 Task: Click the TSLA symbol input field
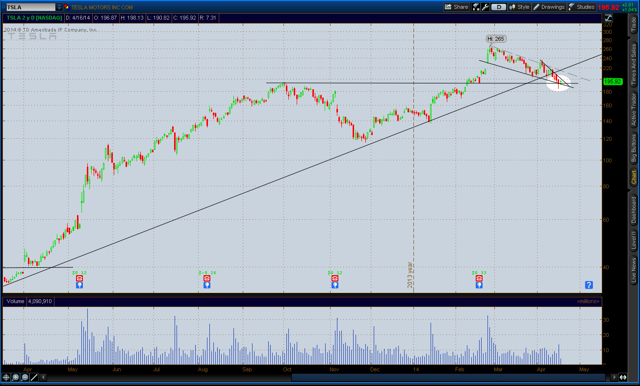click(x=31, y=7)
